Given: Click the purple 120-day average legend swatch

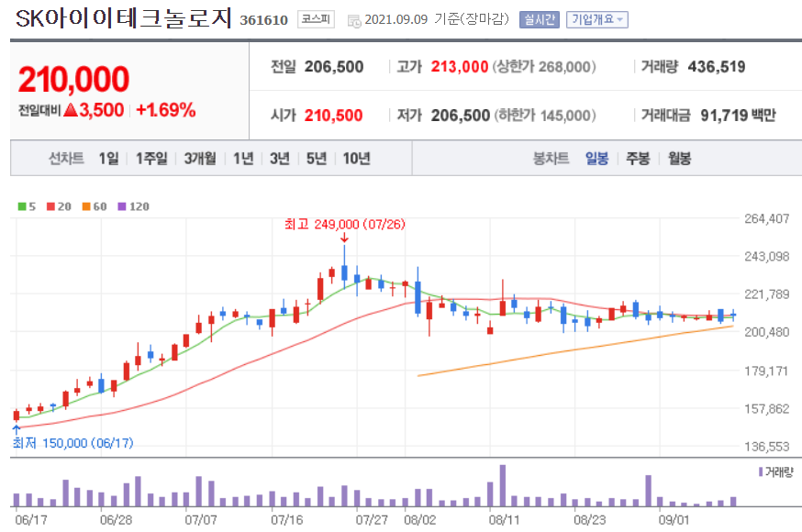Looking at the screenshot, I should (122, 206).
